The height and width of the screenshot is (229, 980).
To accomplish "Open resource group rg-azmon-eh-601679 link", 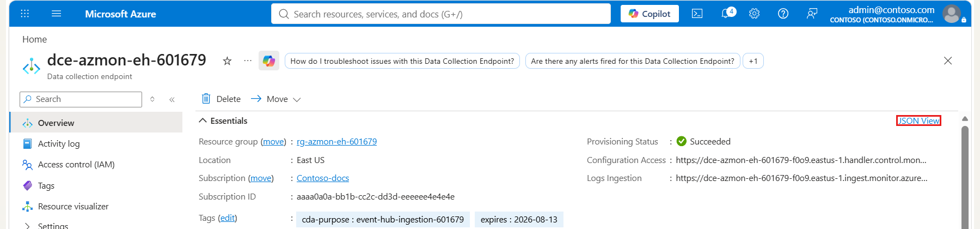I will 336,141.
